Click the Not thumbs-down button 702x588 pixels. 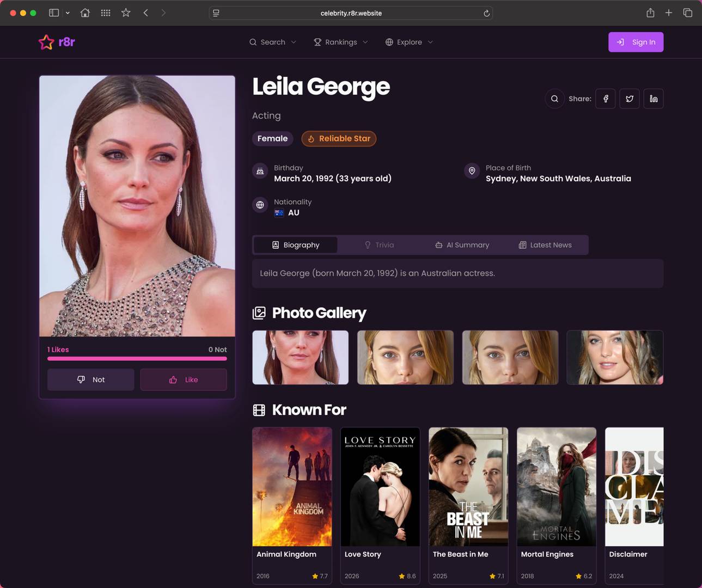[90, 379]
